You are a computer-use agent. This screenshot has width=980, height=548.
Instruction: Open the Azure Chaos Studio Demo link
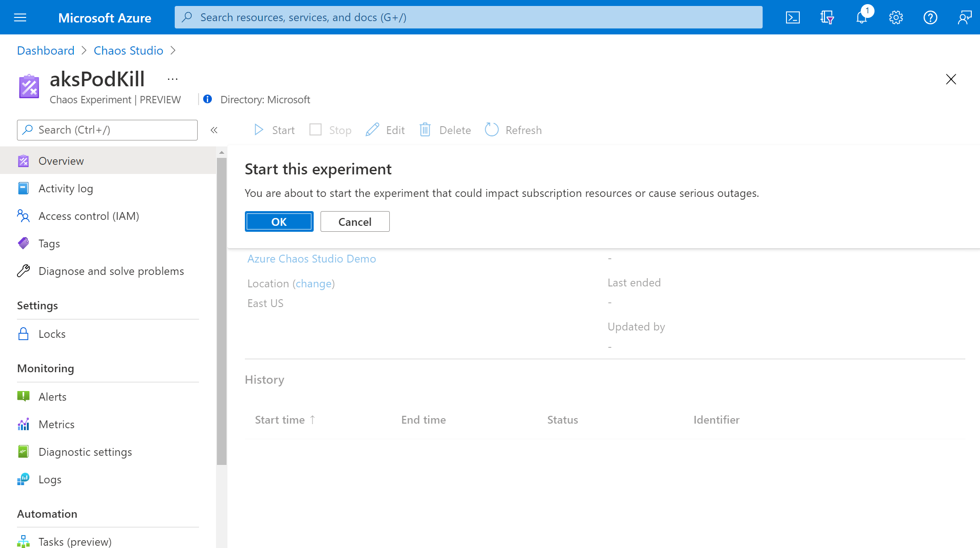click(x=312, y=258)
